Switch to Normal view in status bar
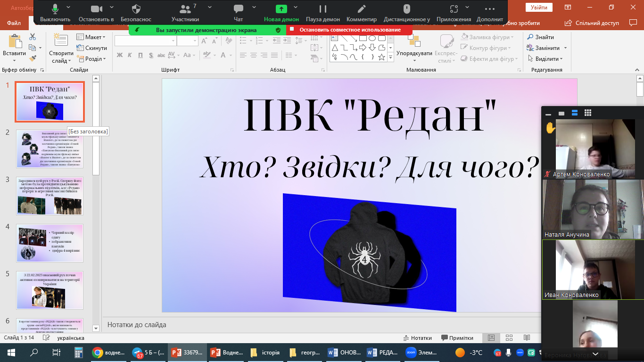This screenshot has width=644, height=362. tap(491, 338)
